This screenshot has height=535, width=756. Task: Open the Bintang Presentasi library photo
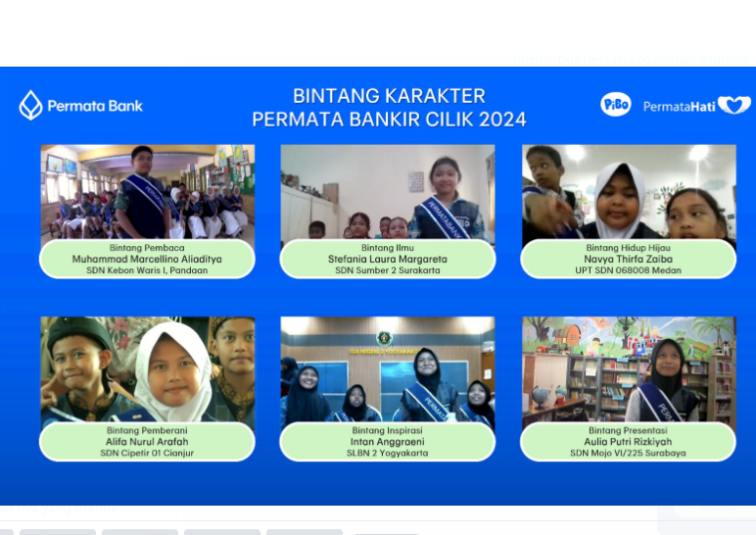pos(629,370)
